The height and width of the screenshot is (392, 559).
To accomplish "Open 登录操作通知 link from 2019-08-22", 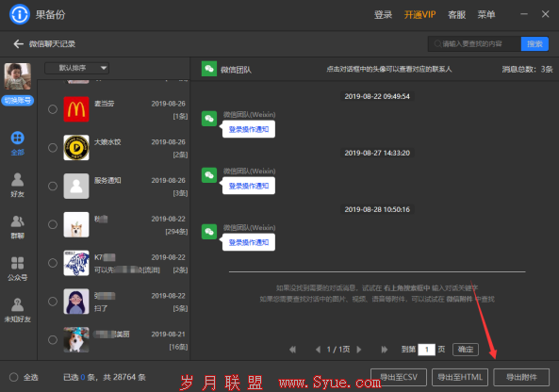I will coord(249,129).
